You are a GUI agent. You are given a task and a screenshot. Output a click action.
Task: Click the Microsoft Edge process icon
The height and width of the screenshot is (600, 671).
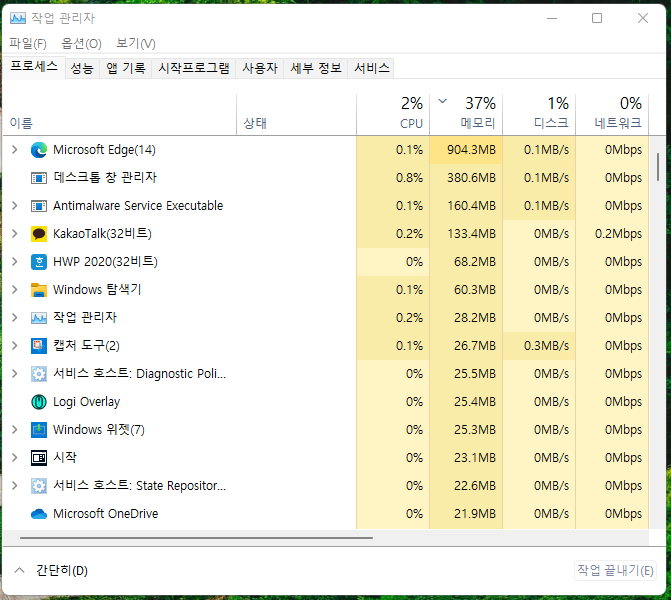[39, 150]
